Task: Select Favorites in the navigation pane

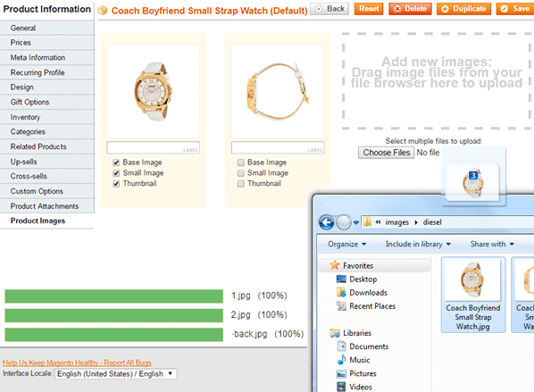Action: click(374, 265)
